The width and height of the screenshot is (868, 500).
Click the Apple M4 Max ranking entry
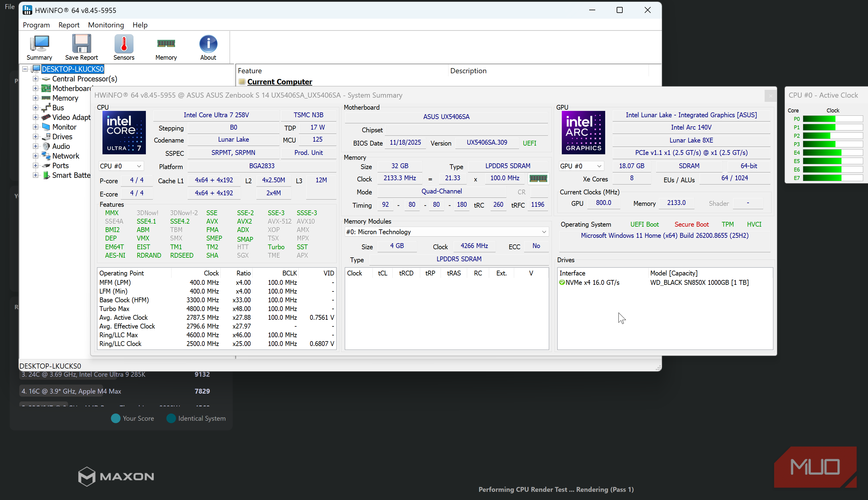click(x=116, y=391)
